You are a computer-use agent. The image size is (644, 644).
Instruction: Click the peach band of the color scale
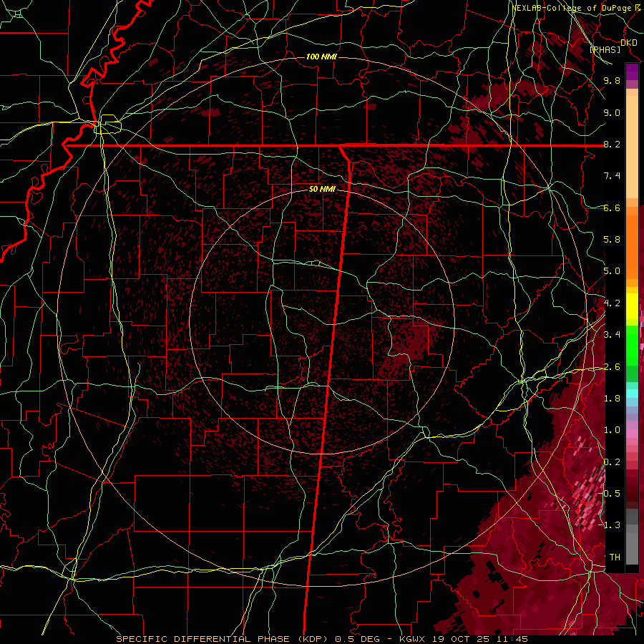[x=632, y=147]
